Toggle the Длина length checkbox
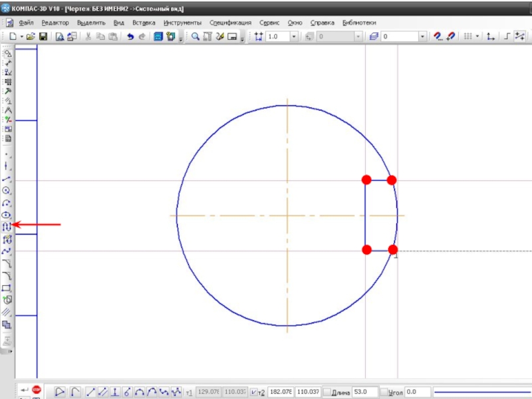The height and width of the screenshot is (399, 532). click(x=327, y=392)
